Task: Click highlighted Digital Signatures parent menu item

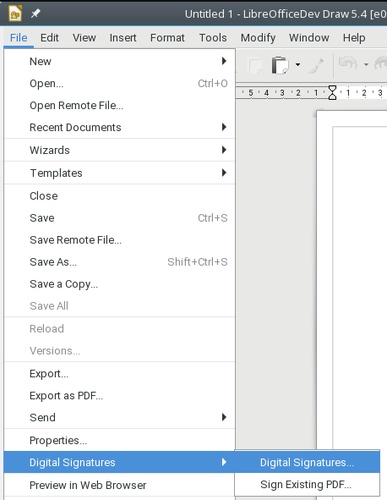Action: pos(120,462)
